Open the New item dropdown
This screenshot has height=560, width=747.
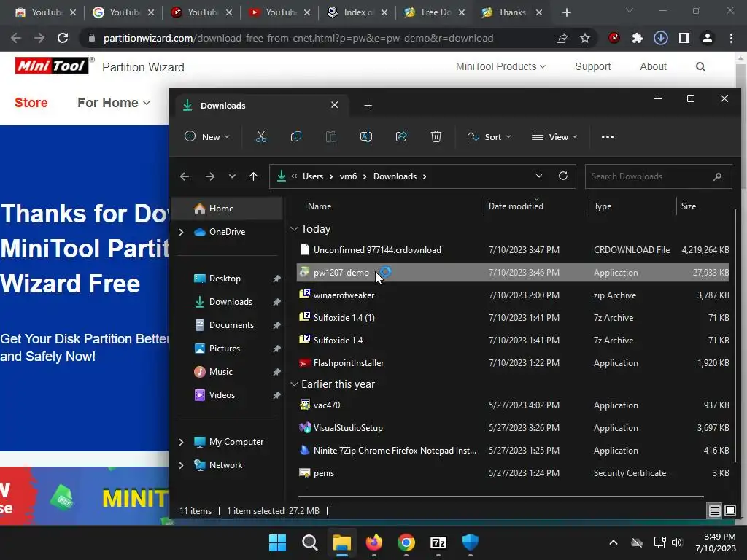[x=206, y=137]
